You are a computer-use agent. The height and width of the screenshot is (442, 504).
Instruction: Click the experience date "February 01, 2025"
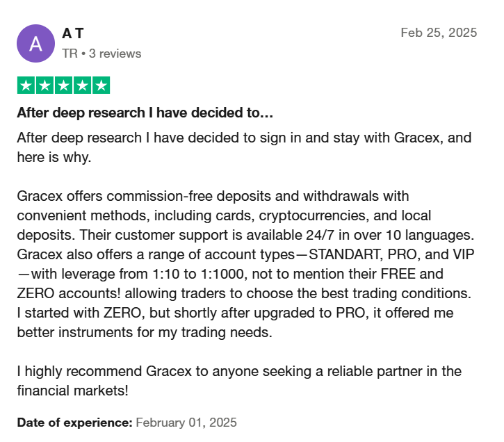click(186, 423)
